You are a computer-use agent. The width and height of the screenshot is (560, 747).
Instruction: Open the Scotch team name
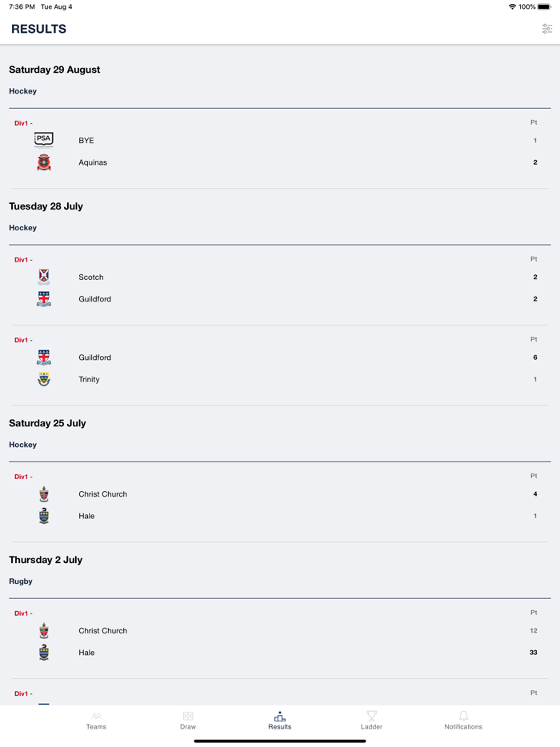point(91,278)
